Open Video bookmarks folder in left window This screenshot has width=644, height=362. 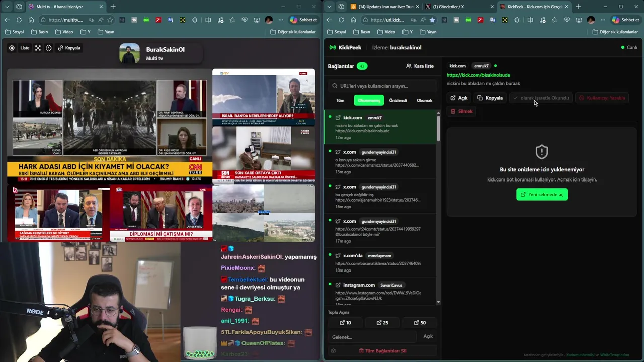(x=64, y=32)
